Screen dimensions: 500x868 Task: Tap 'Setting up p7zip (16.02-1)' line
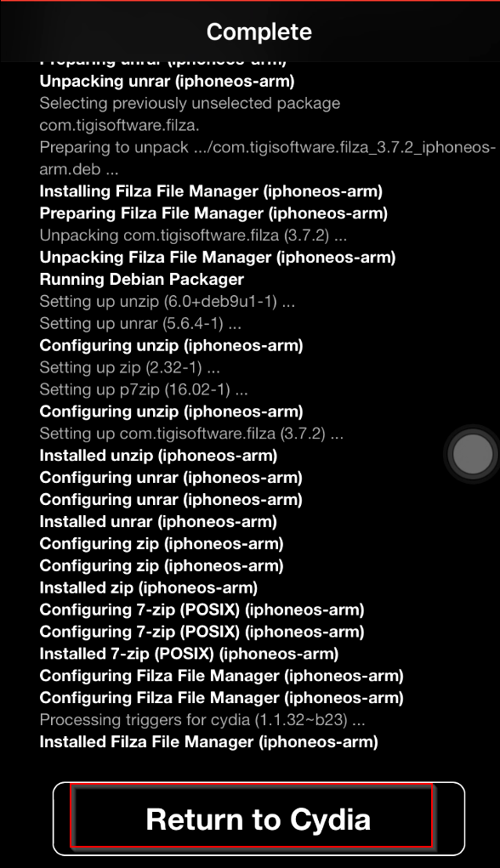144,389
